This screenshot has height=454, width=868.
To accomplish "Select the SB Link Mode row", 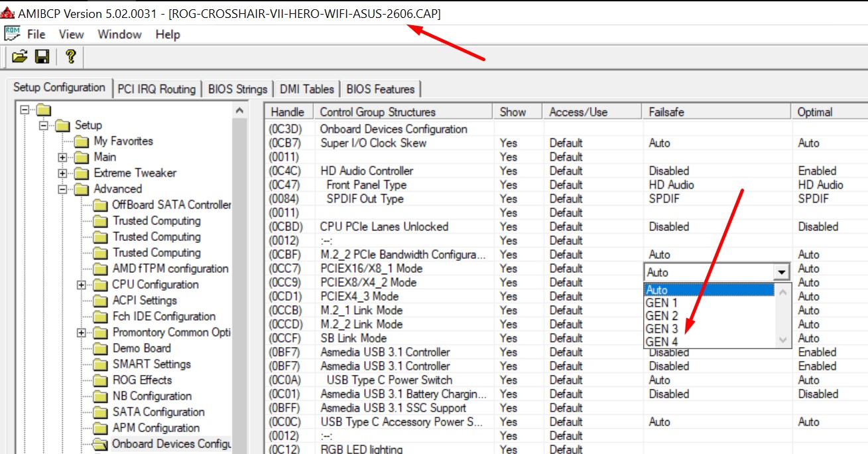I will 566,338.
